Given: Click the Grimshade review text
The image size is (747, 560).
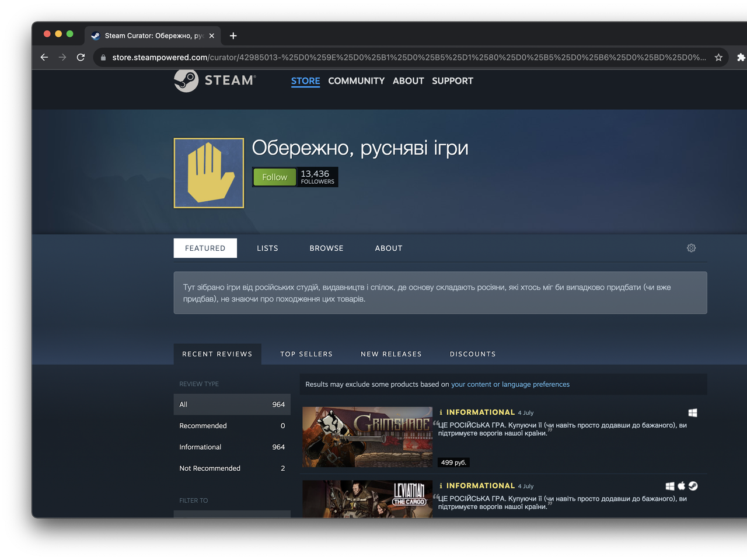Looking at the screenshot, I should point(563,429).
